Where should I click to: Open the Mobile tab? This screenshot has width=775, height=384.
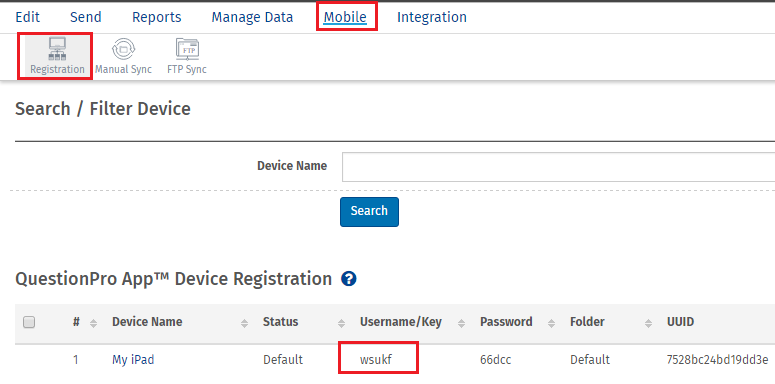point(345,17)
